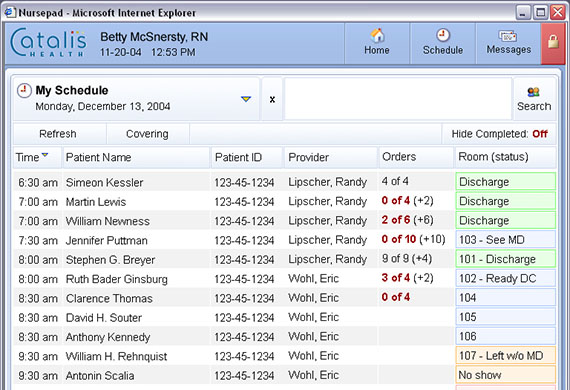Viewport: 570px width, 390px height.
Task: Click the red lock icon
Action: point(553,43)
